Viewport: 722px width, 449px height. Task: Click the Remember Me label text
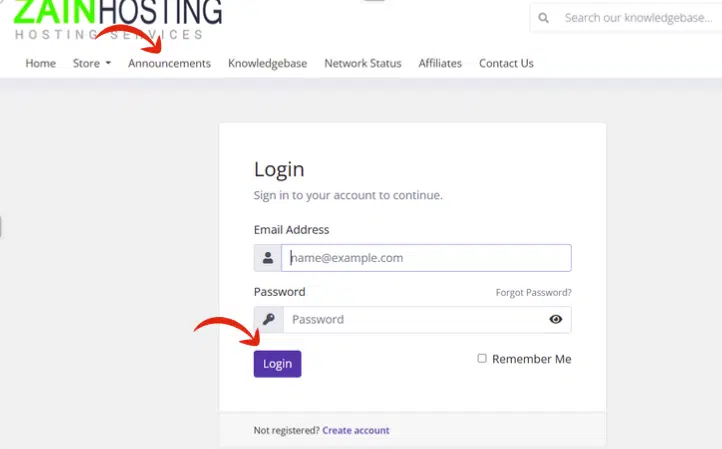pyautogui.click(x=531, y=359)
